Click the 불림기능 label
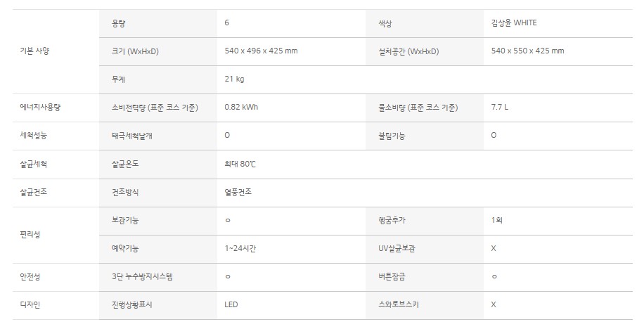Viewport: 644px width, 329px height. pos(392,136)
